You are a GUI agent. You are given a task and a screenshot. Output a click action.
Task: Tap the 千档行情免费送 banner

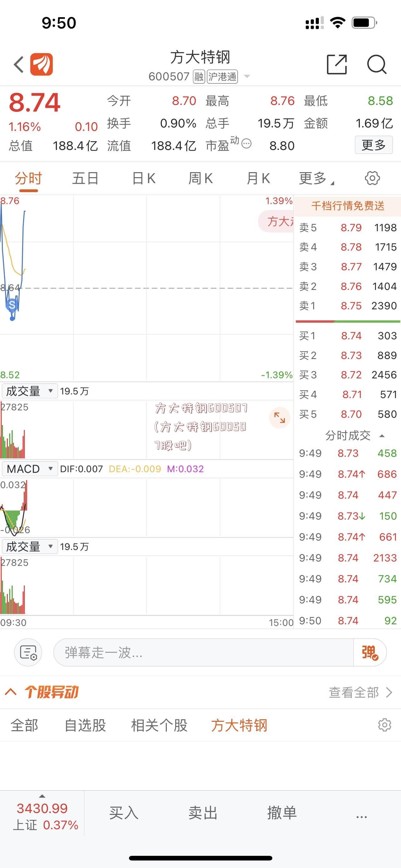tap(348, 206)
